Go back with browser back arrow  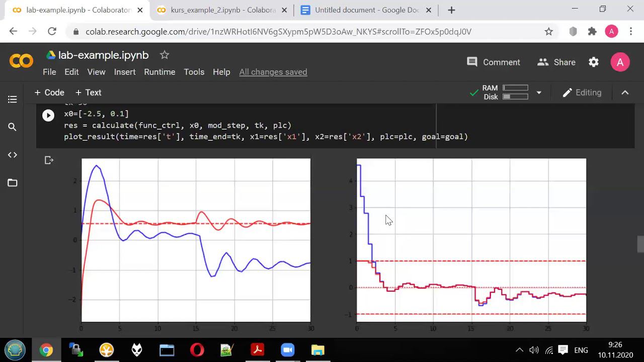point(13,31)
